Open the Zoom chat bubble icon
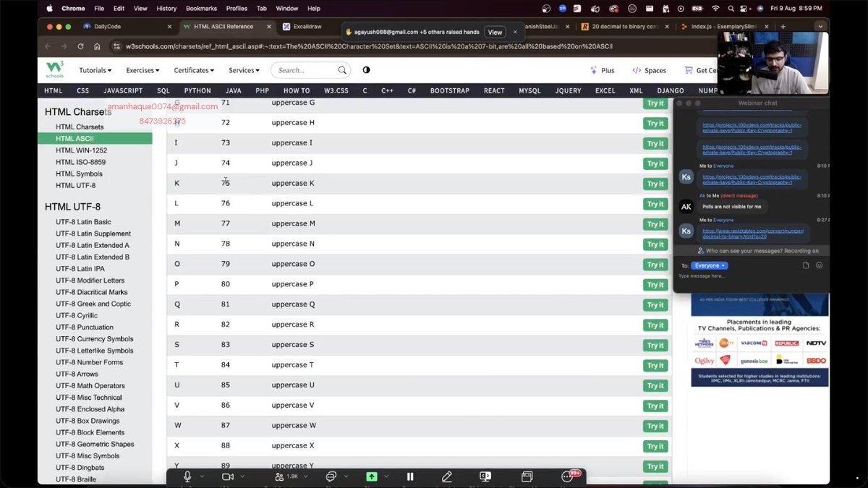 [x=331, y=476]
